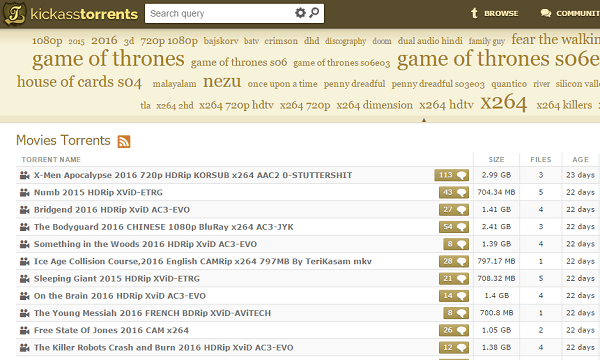Screen dimensions: 600x360
Task: Click the 'x264 dimension' tag
Action: click(375, 105)
